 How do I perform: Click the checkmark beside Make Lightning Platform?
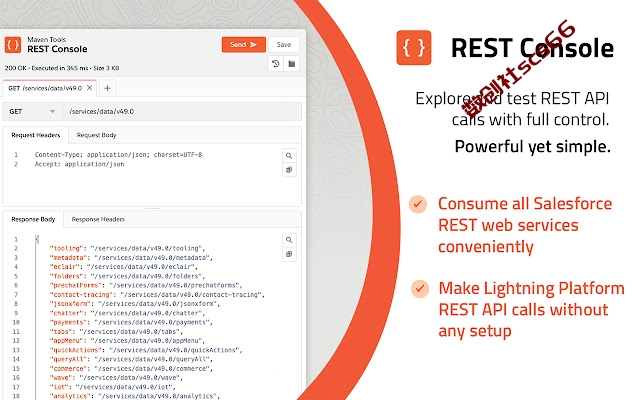click(420, 289)
